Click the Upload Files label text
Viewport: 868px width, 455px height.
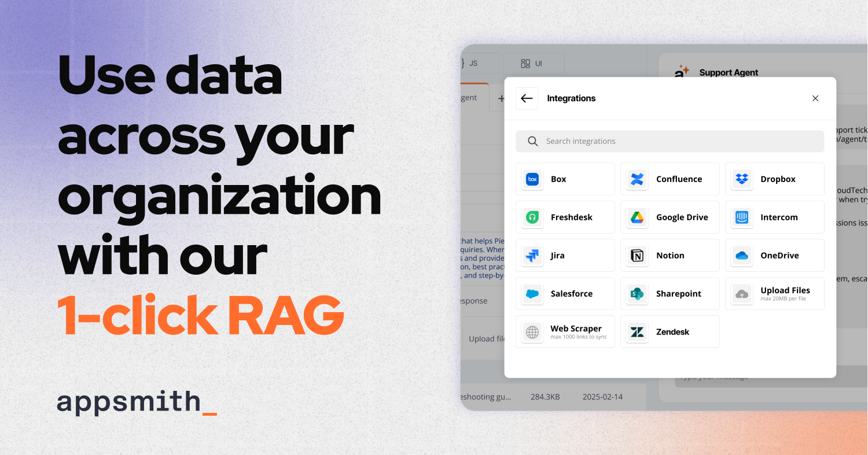785,290
